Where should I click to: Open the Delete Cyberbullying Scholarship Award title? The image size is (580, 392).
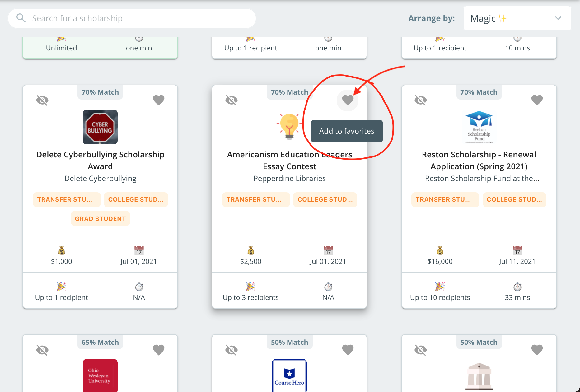pyautogui.click(x=100, y=161)
